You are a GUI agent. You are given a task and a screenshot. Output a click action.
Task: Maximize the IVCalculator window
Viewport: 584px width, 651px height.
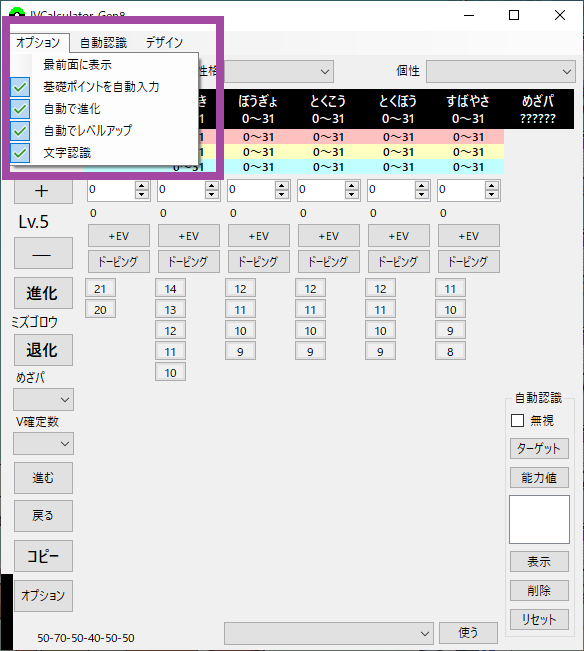pyautogui.click(x=514, y=15)
